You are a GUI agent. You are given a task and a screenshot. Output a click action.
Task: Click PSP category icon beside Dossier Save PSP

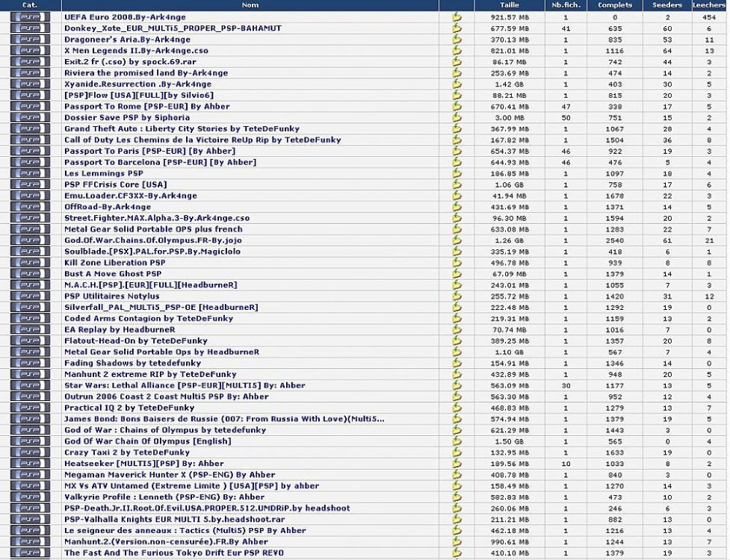(x=30, y=117)
